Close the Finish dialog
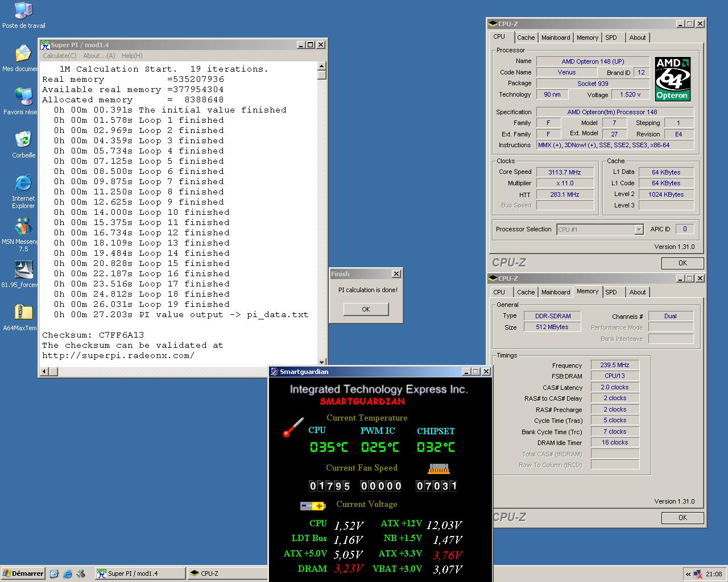This screenshot has height=582, width=728. tap(396, 274)
